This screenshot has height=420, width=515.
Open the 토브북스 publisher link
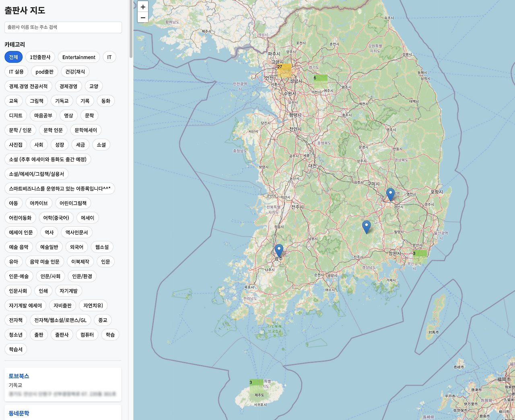pos(19,376)
